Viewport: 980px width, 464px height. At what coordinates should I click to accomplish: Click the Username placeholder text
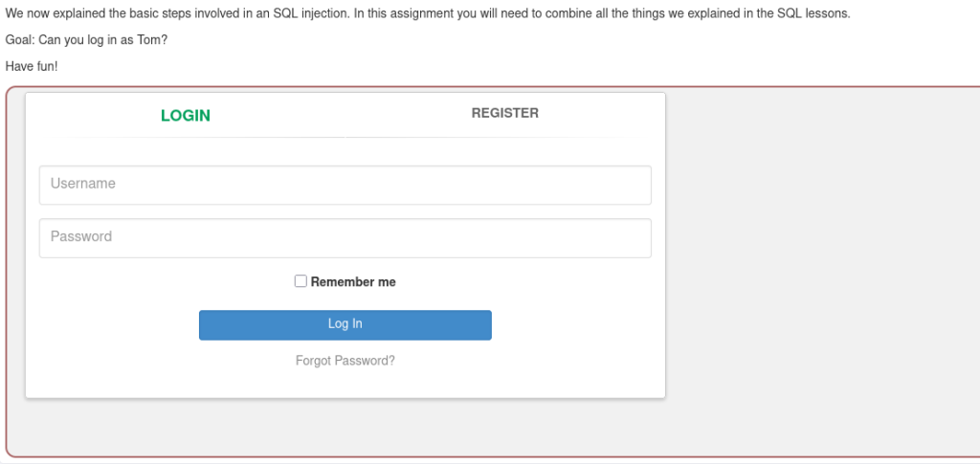tap(82, 184)
